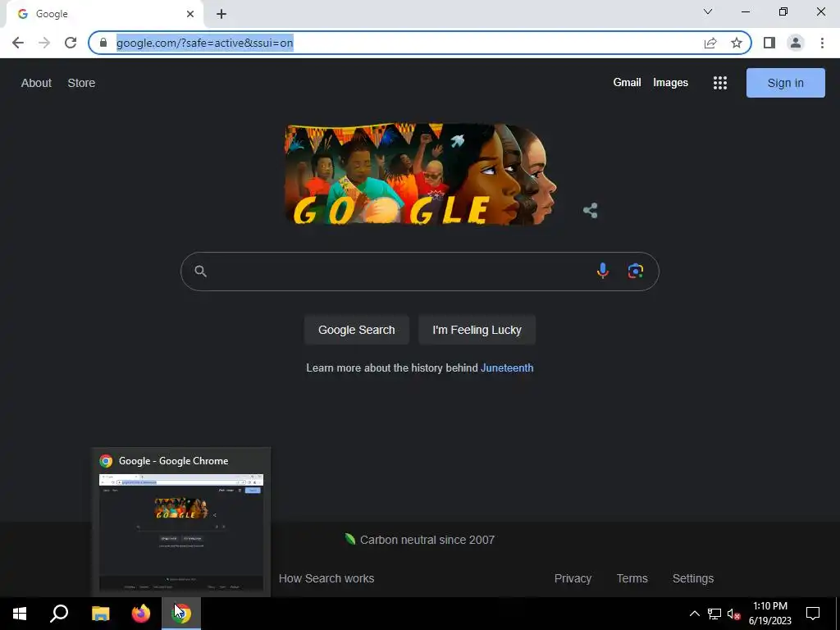The height and width of the screenshot is (630, 840).
Task: Open Chrome's three-dot menu
Action: (822, 43)
